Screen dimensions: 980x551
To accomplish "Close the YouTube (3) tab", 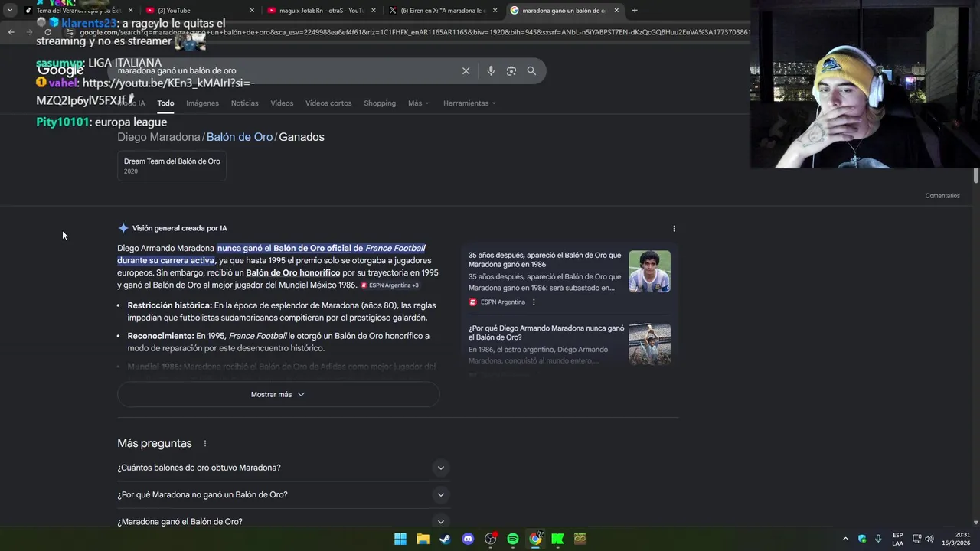I will click(x=252, y=11).
